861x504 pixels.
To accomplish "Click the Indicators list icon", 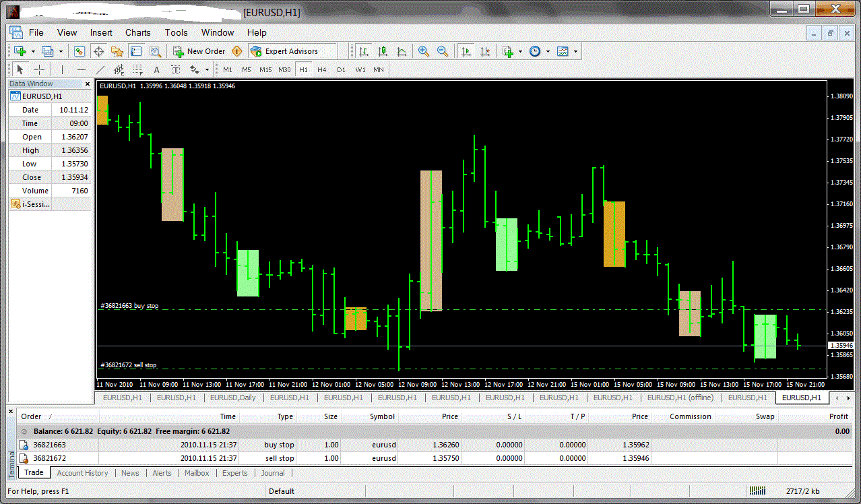I will click(507, 51).
